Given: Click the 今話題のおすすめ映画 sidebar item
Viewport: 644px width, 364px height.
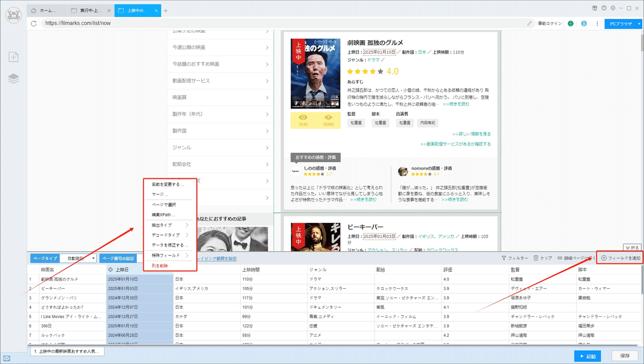Looking at the screenshot, I should [220, 64].
